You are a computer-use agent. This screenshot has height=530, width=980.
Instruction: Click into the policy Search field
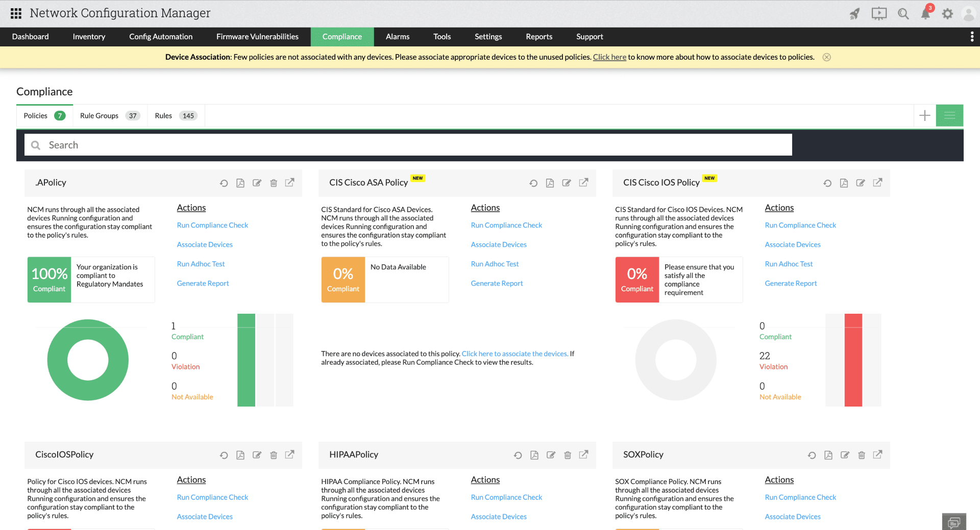pos(408,145)
